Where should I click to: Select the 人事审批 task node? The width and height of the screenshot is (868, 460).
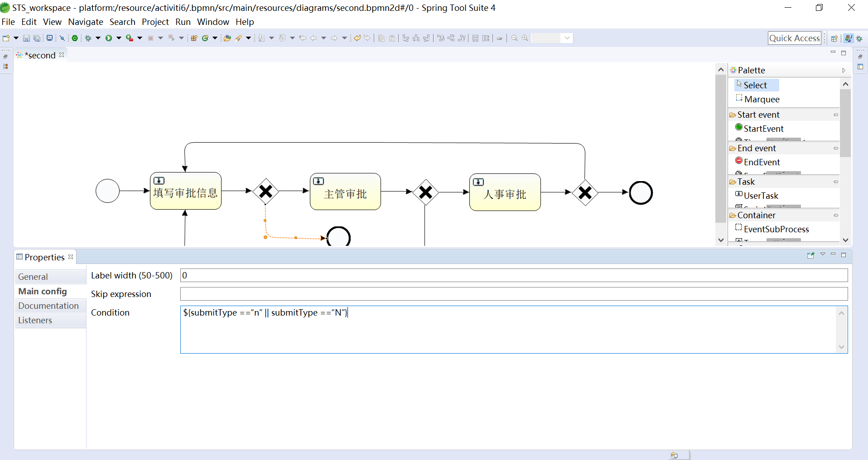pos(505,192)
